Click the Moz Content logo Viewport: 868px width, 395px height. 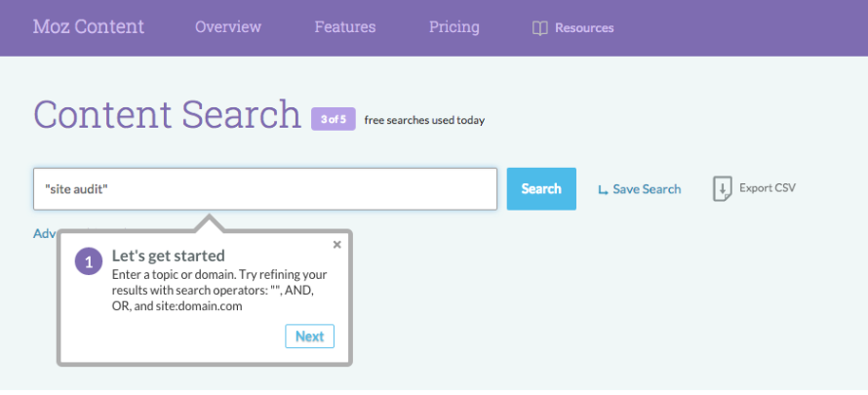(89, 27)
